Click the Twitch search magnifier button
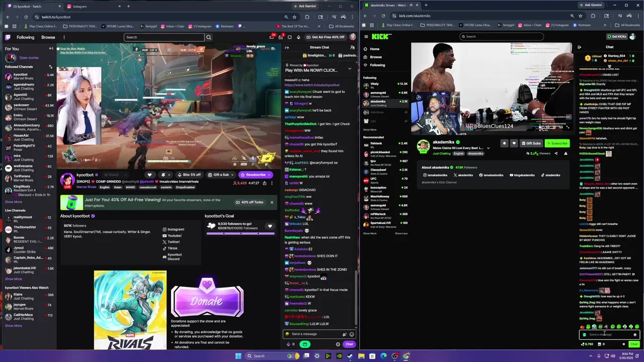 (209, 37)
